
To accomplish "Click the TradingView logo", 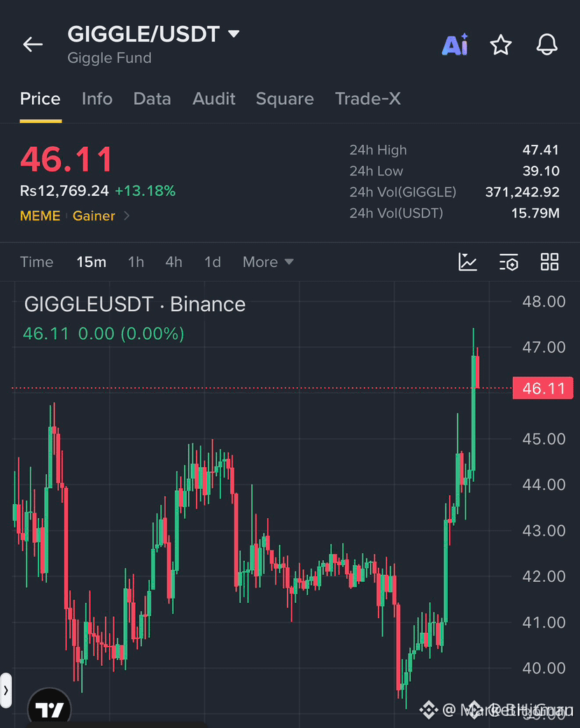I will click(49, 708).
